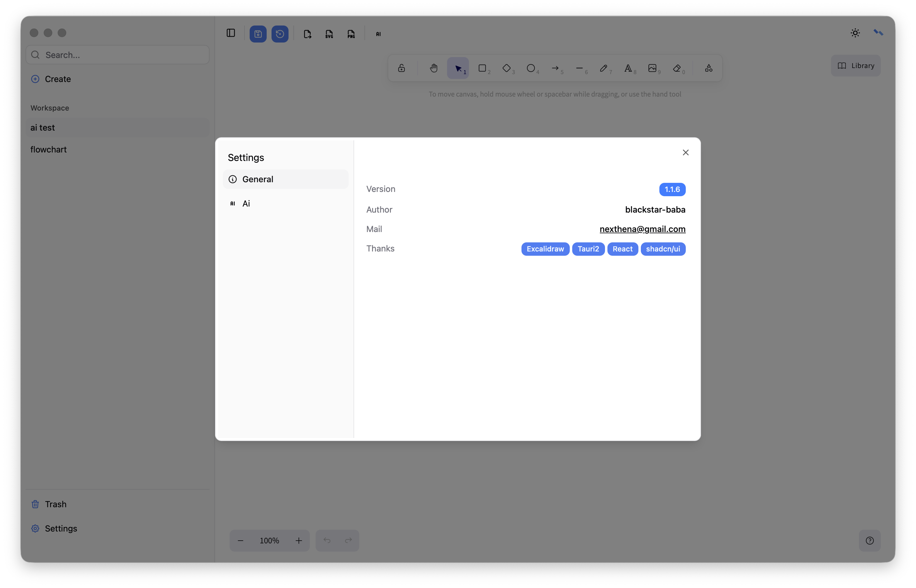This screenshot has width=916, height=588.
Task: Open the more shapes tools menu
Action: [709, 68]
